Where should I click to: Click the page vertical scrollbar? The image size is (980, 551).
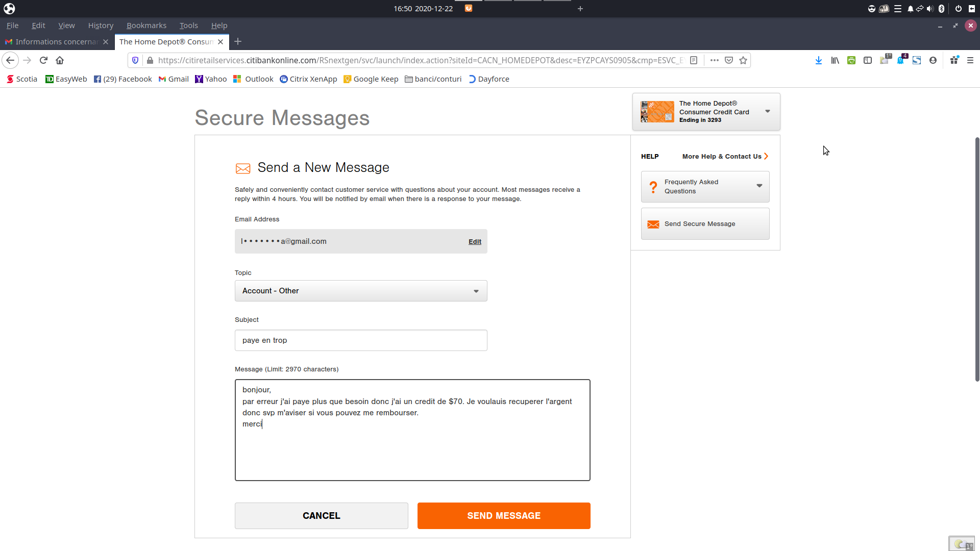coord(977,259)
